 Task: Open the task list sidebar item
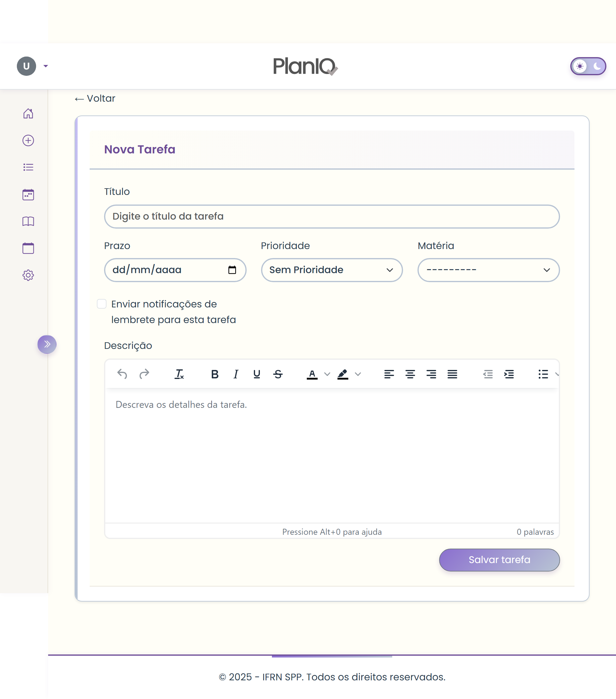28,167
